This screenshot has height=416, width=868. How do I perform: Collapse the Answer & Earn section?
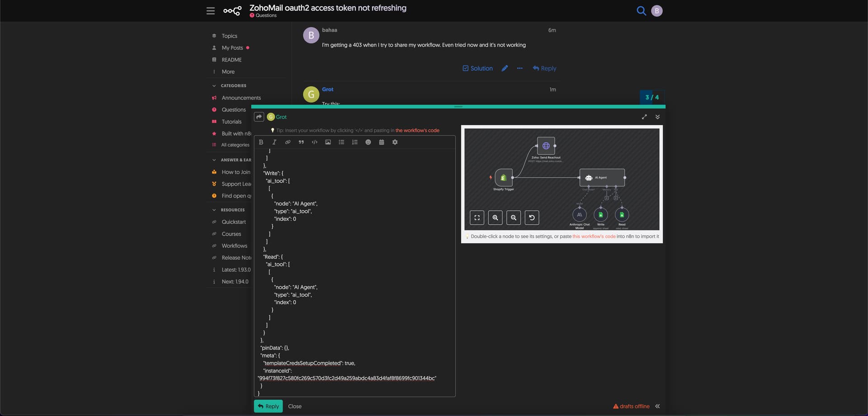point(231,160)
